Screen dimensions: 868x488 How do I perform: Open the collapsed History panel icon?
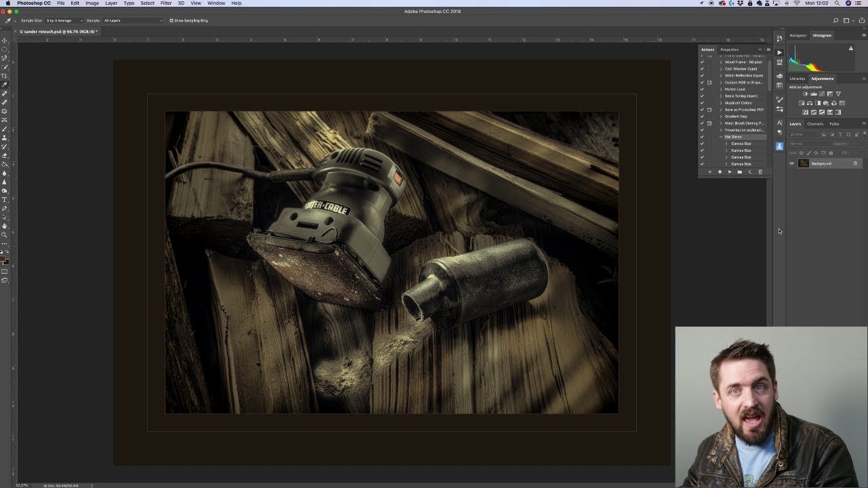pyautogui.click(x=780, y=38)
